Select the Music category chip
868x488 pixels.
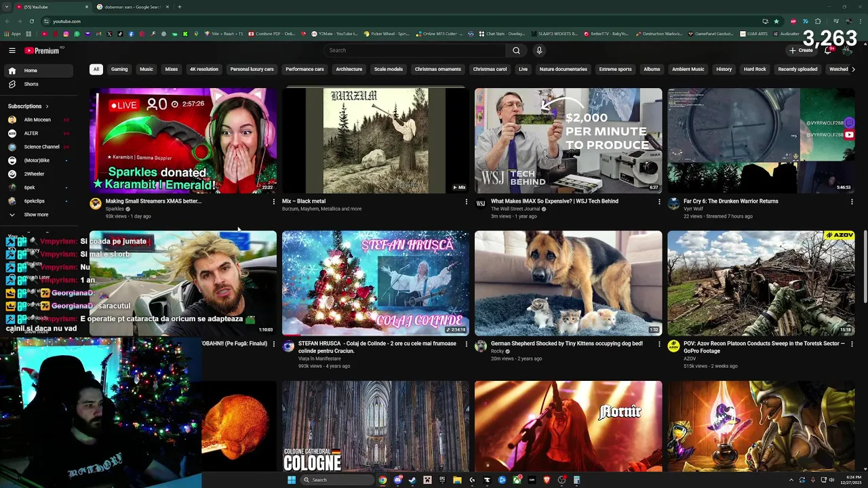146,69
